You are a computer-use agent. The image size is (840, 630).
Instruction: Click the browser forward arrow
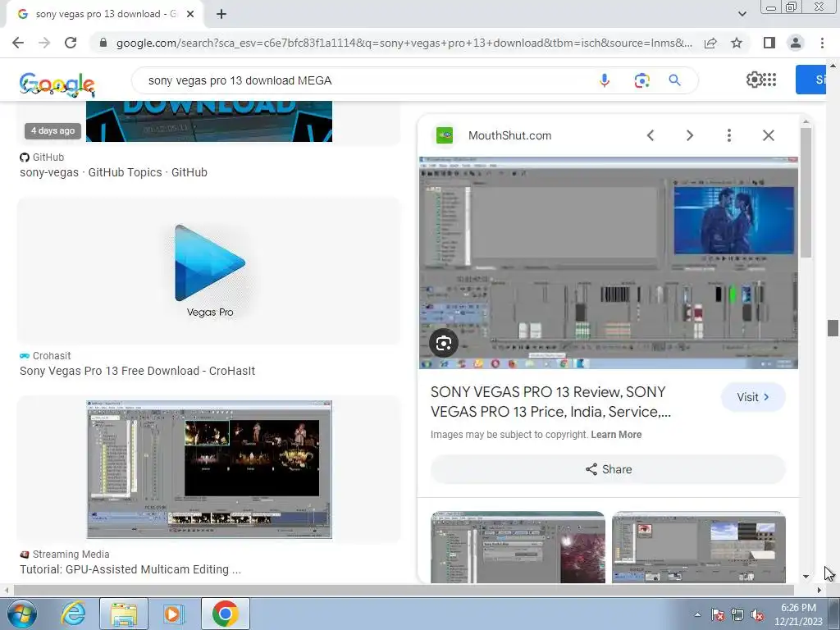point(44,43)
